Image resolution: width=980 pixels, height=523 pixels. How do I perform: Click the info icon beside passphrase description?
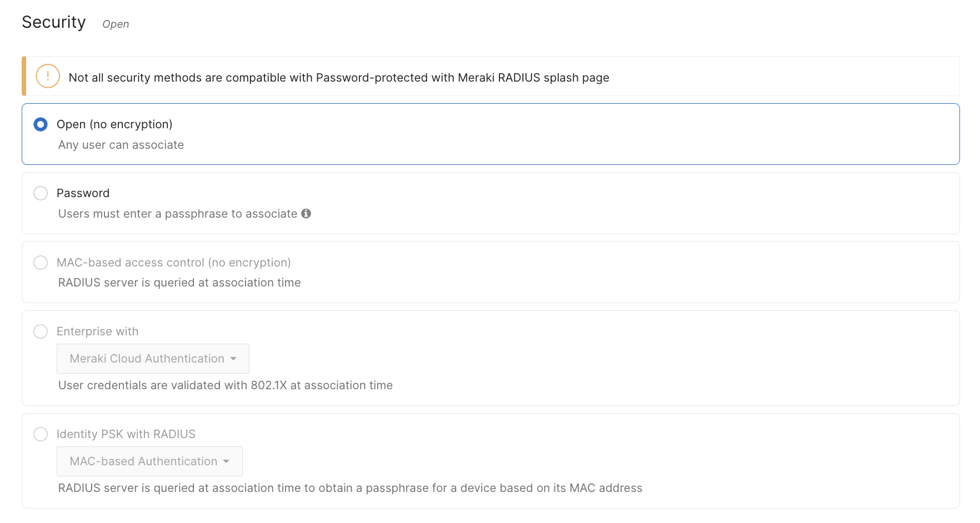(x=306, y=214)
